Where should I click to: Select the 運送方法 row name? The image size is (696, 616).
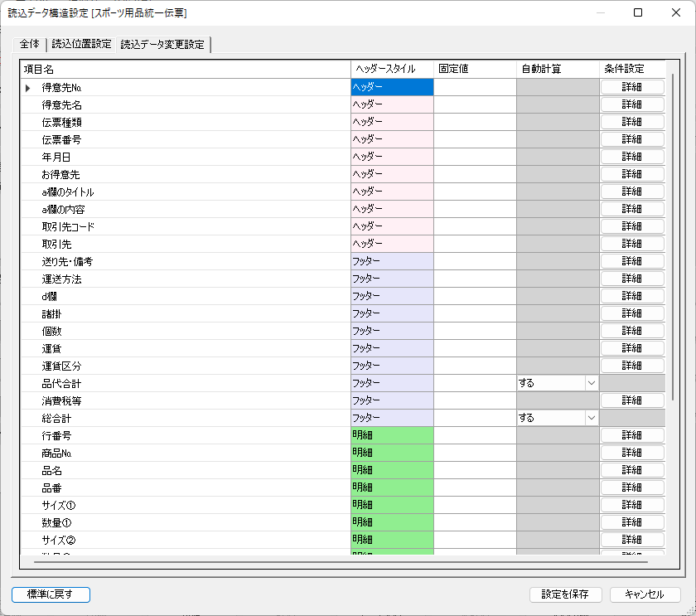click(x=61, y=279)
